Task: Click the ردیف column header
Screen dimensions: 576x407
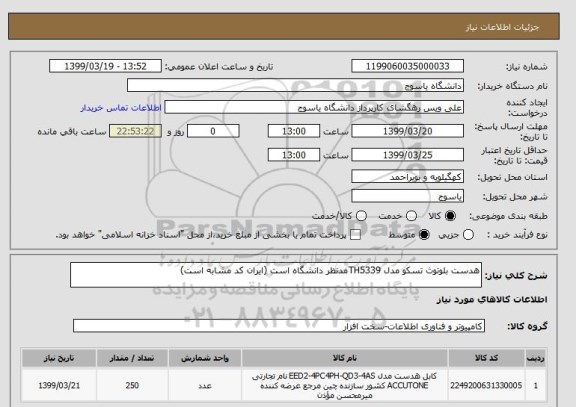Action: click(x=536, y=358)
